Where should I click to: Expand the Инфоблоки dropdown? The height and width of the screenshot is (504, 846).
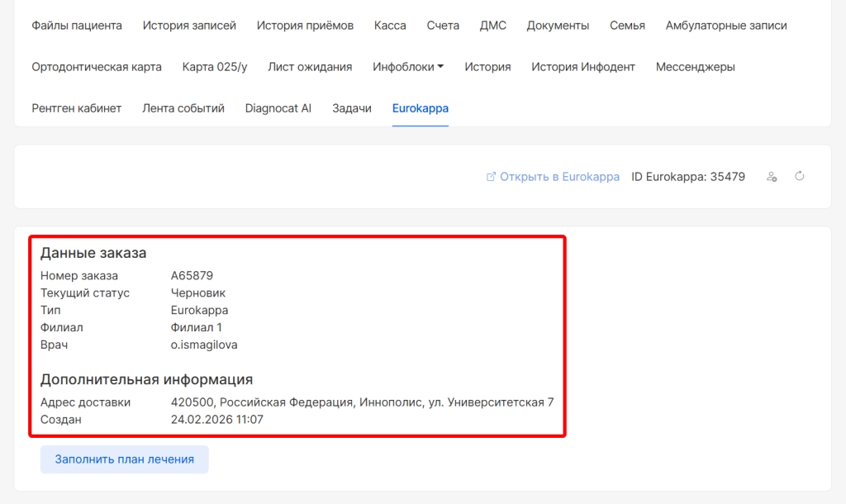coord(408,67)
